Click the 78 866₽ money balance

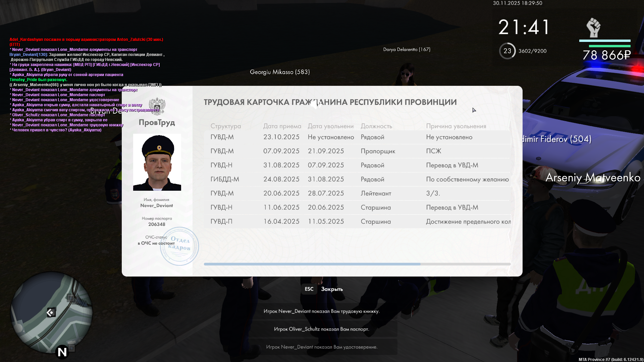(606, 55)
